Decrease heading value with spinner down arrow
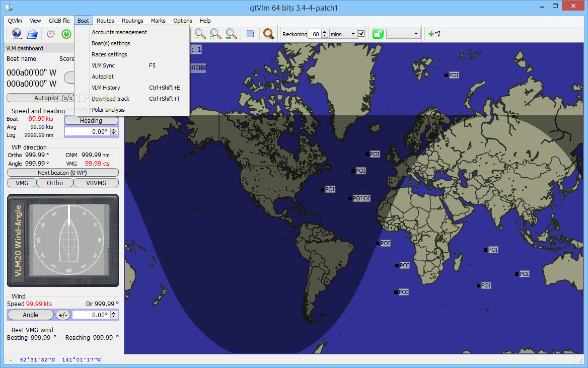This screenshot has width=588, height=368. coord(114,133)
